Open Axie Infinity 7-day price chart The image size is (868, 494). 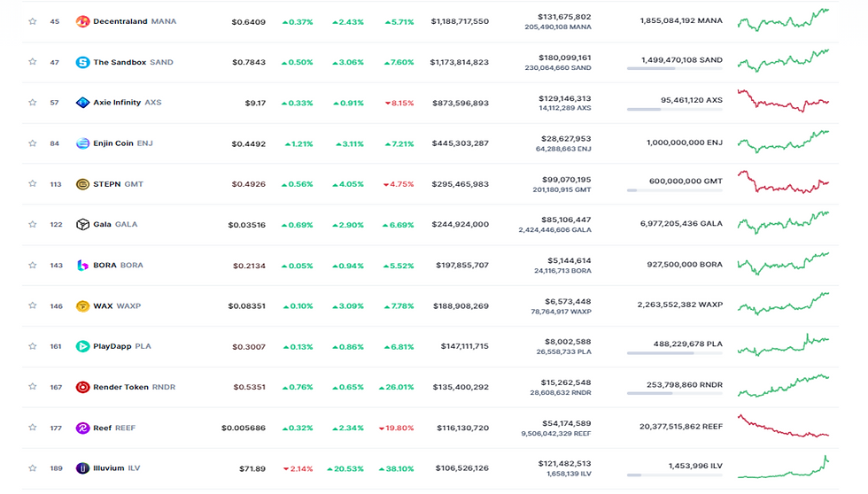tap(783, 101)
